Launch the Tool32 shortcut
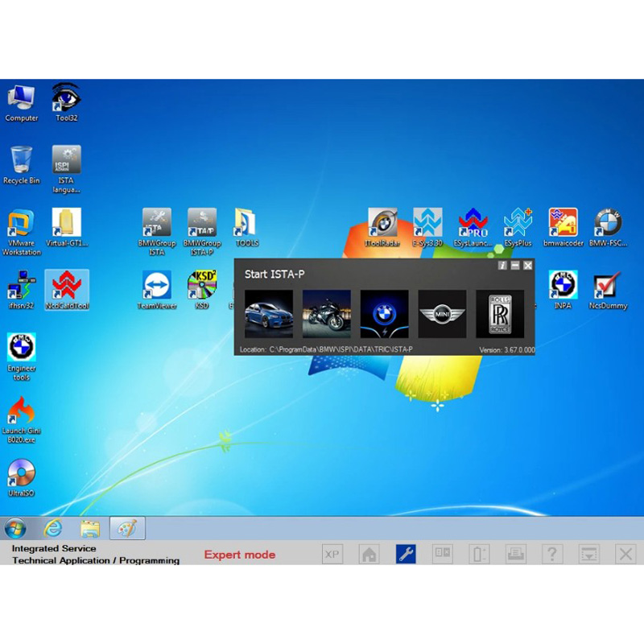The image size is (644, 644). (66, 103)
